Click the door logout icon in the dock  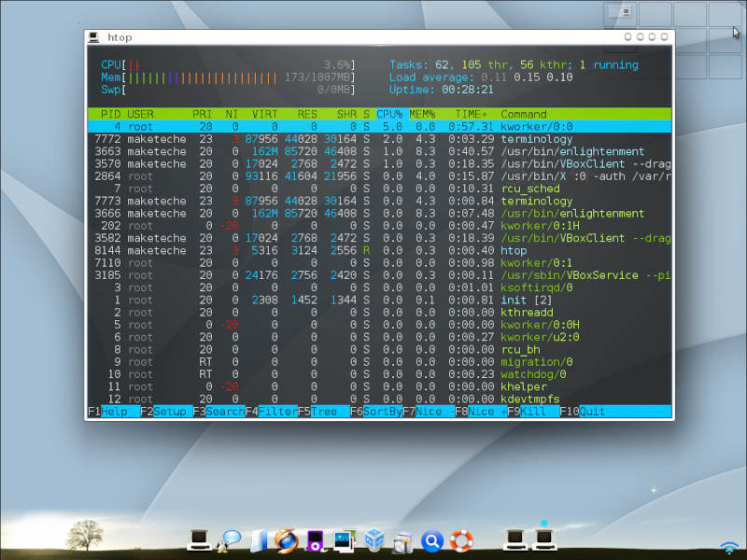pyautogui.click(x=257, y=541)
